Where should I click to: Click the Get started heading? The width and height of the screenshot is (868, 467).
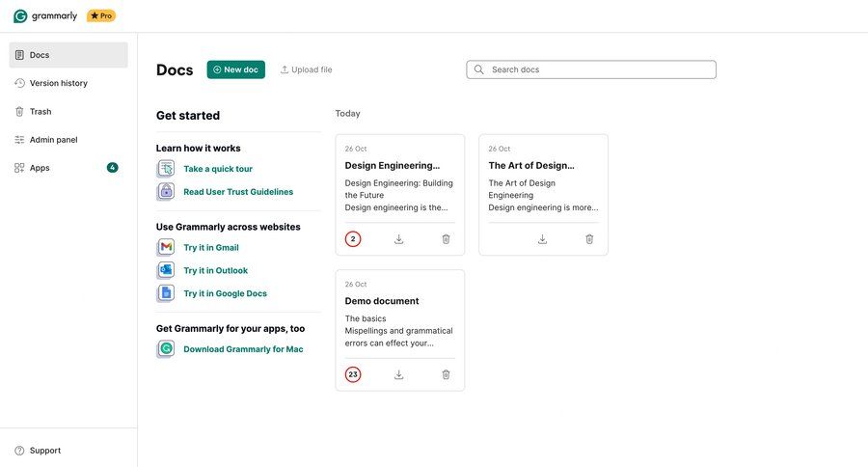[188, 116]
